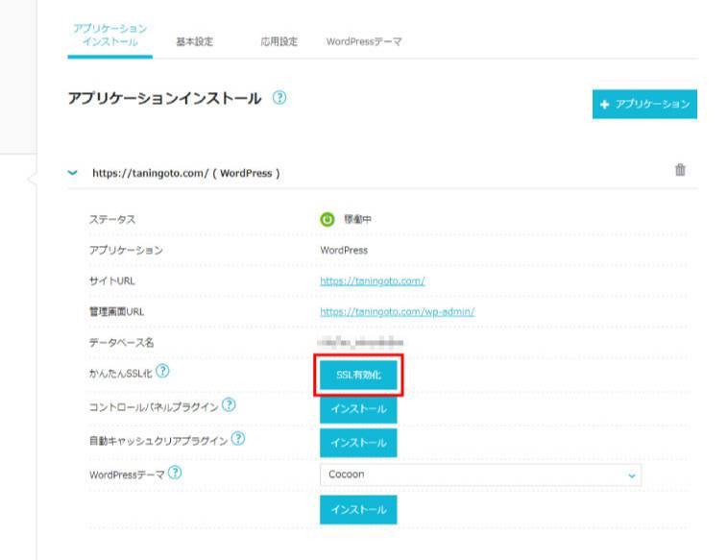Open the WordPress theme dropdown showing Cocoon

coord(479,475)
